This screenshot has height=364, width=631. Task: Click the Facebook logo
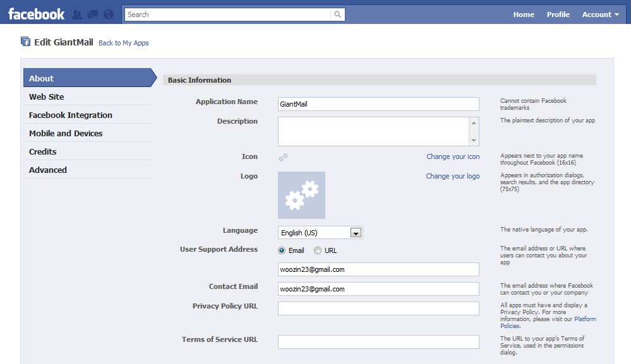pos(36,15)
